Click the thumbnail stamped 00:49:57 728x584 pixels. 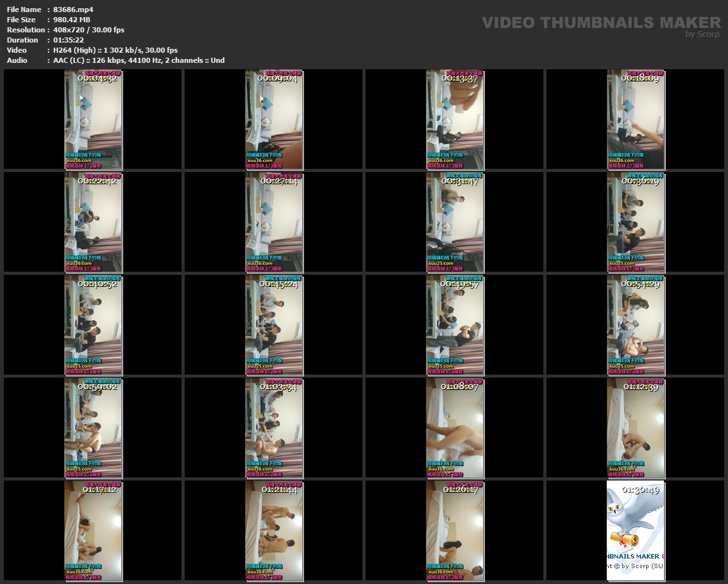click(x=455, y=326)
